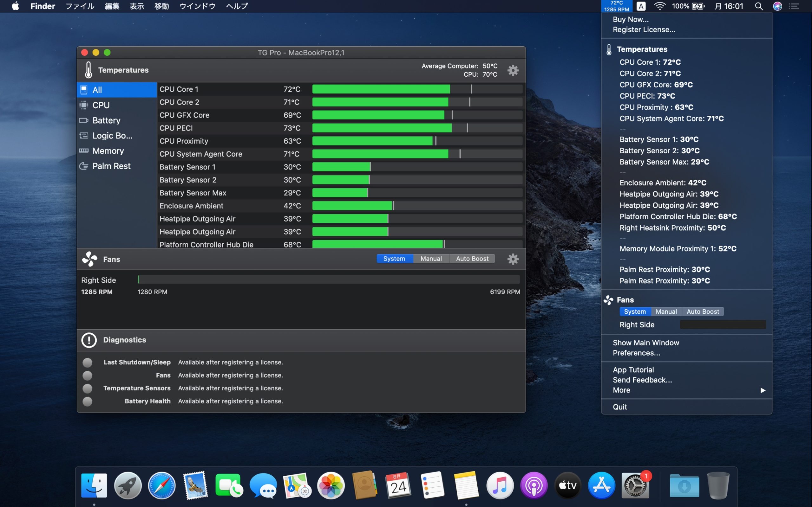Click Buy Now... menu option
812x507 pixels.
[x=630, y=19]
